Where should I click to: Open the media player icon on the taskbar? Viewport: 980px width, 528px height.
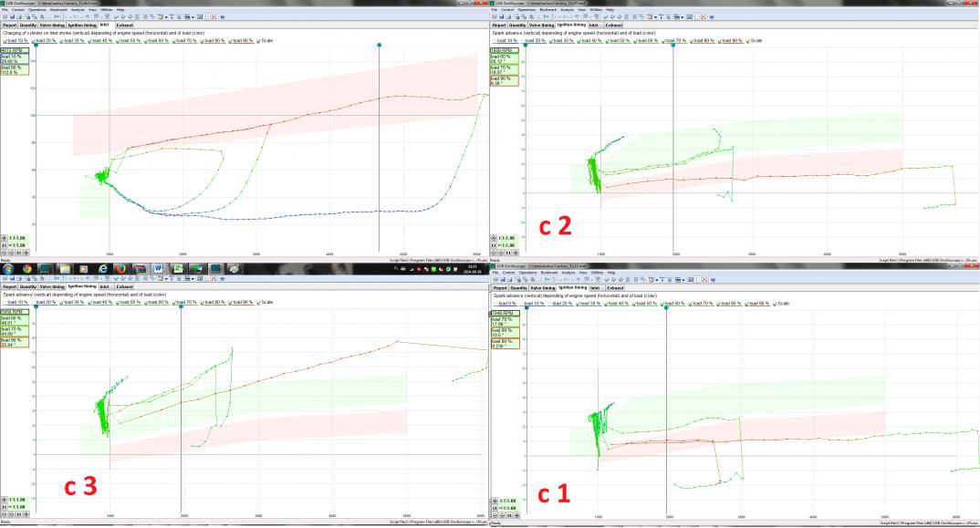pyautogui.click(x=84, y=269)
